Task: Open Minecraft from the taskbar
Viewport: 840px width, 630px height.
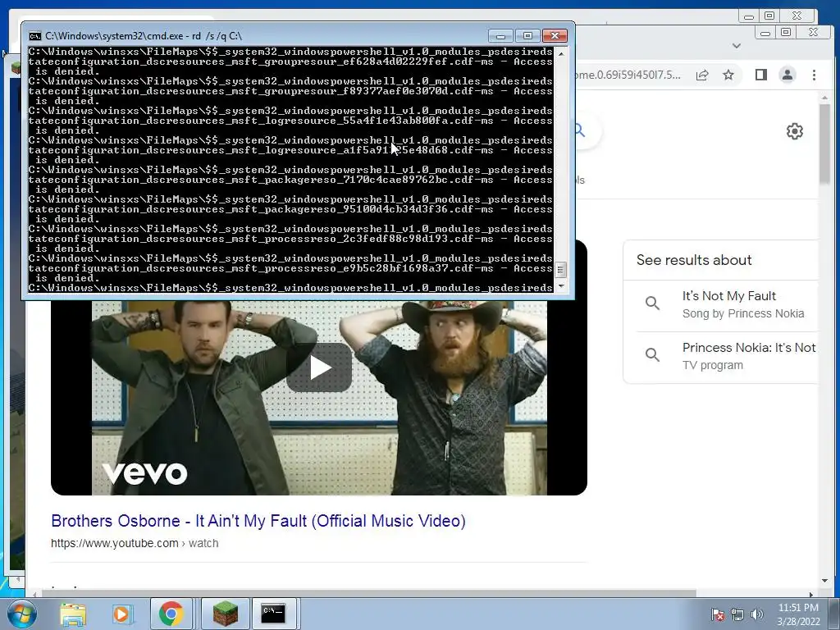Action: coord(225,614)
